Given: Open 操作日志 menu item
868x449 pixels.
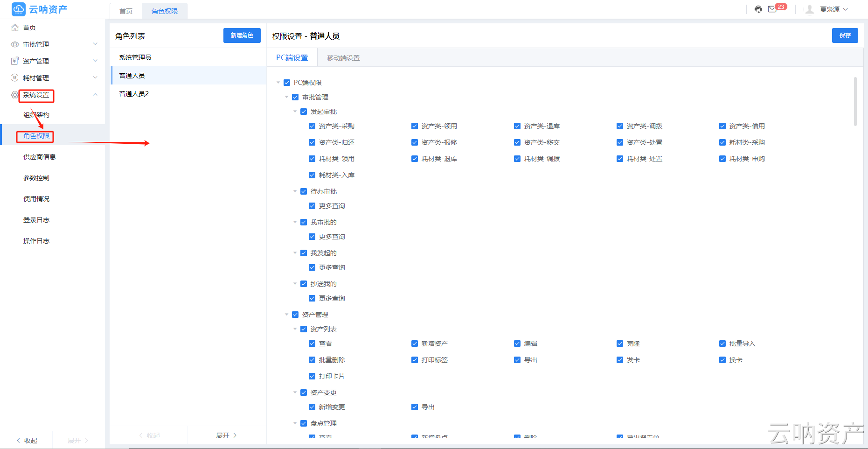Looking at the screenshot, I should [36, 241].
